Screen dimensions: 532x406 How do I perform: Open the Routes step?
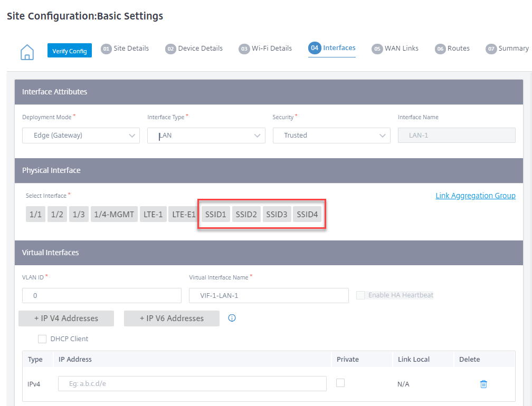(452, 49)
